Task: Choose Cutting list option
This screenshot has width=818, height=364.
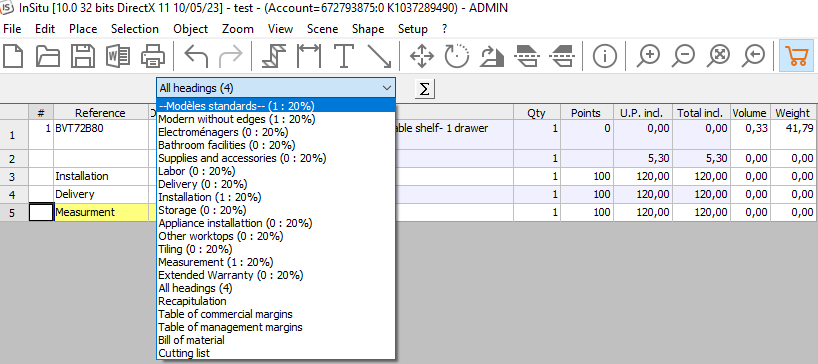Action: click(276, 353)
